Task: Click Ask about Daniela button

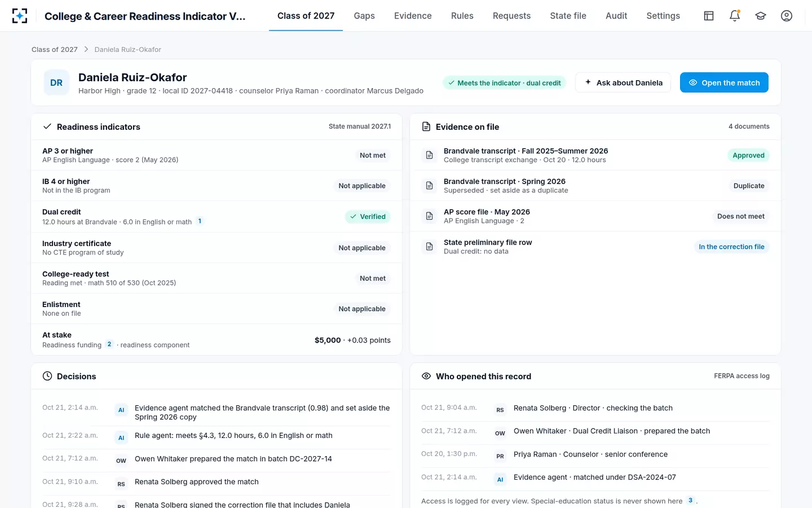Action: click(x=623, y=82)
